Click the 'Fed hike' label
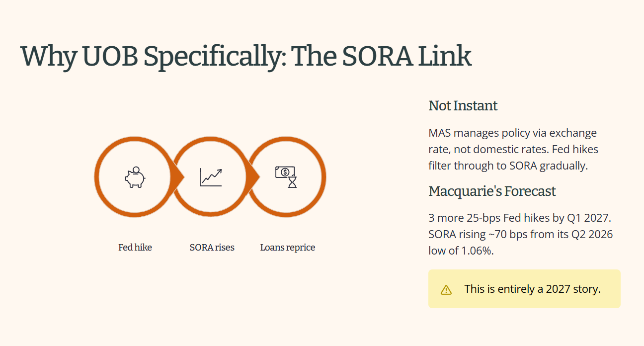 [x=135, y=247]
